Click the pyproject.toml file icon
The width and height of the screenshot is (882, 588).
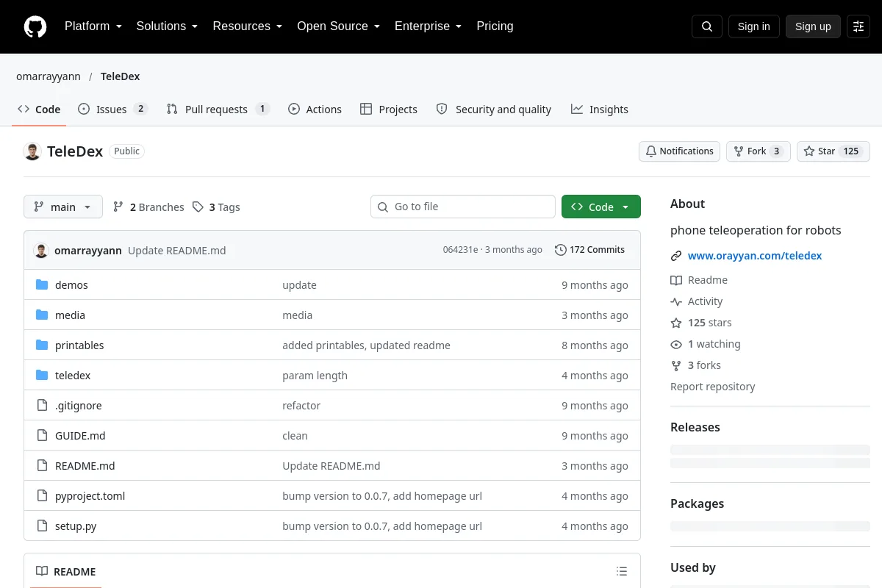pos(42,495)
